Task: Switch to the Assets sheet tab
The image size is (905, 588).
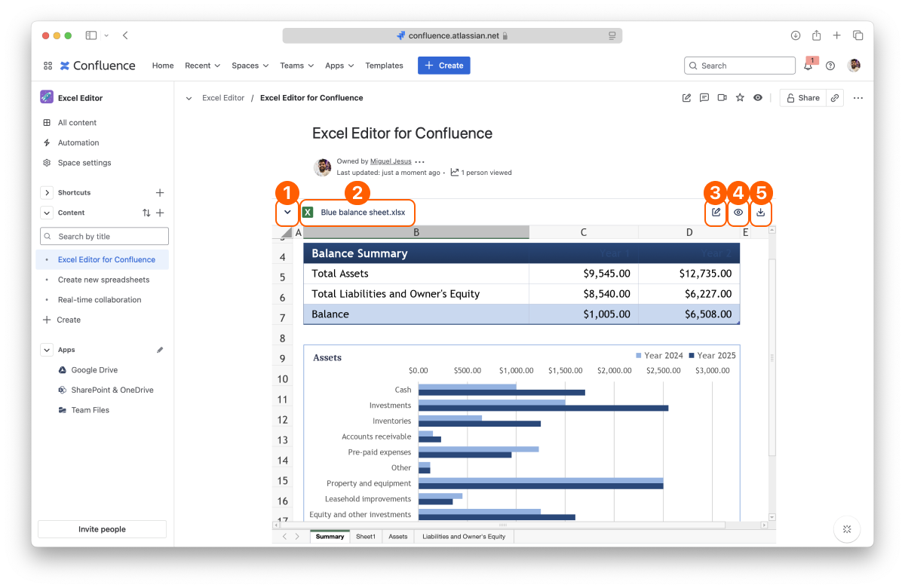Action: coord(398,537)
